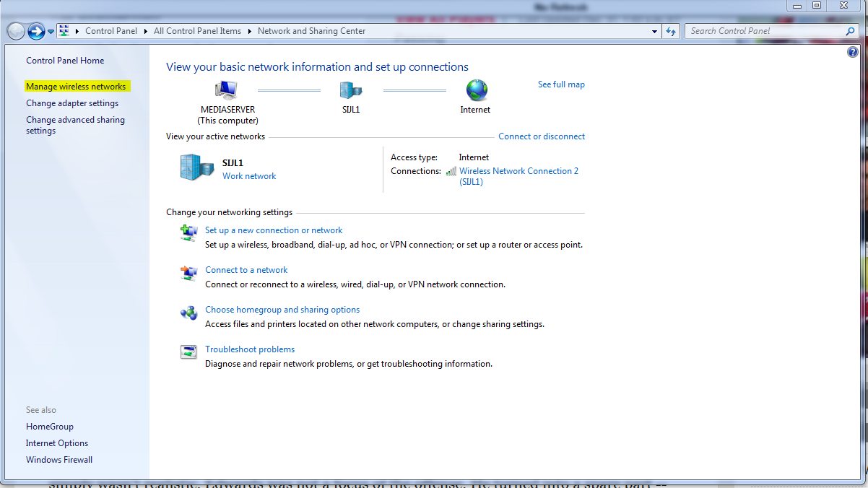Click the SJL1 network icon in map
868x488 pixels.
(351, 90)
